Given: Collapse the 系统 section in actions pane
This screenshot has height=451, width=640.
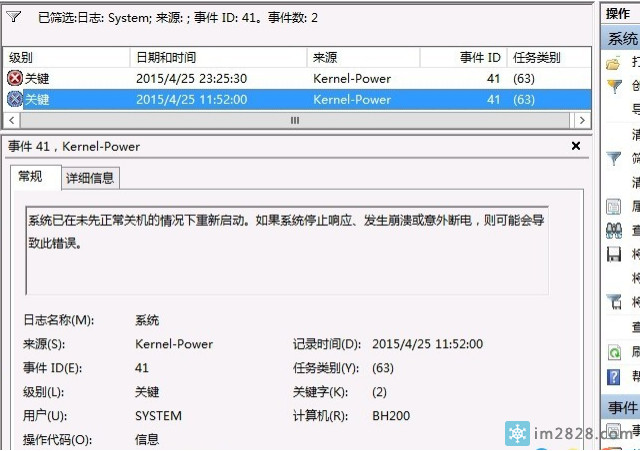Looking at the screenshot, I should (x=622, y=39).
